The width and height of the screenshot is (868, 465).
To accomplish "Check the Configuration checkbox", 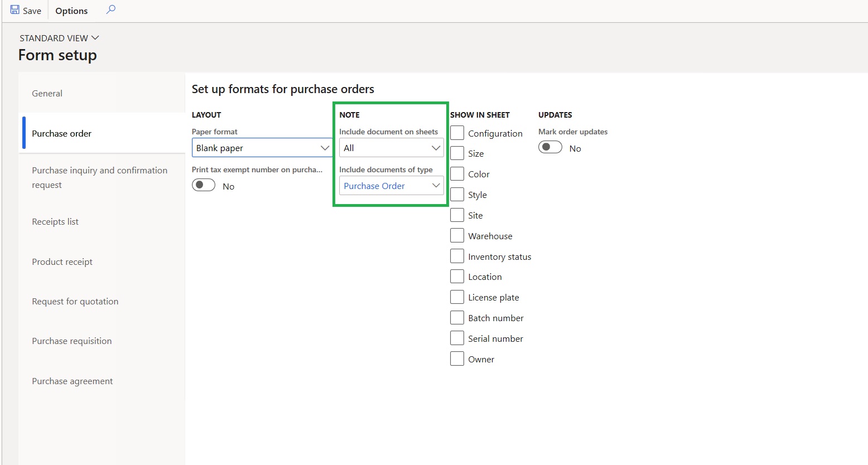I will click(457, 133).
